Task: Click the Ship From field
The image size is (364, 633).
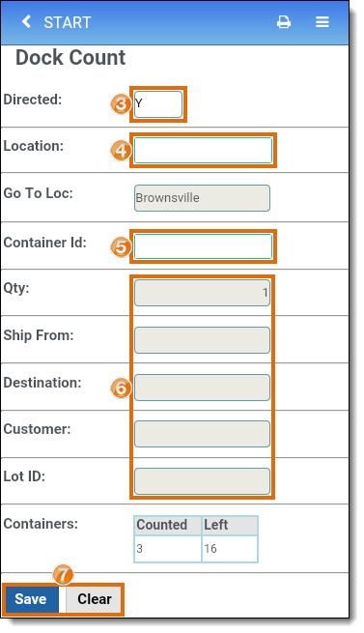Action: pos(202,340)
